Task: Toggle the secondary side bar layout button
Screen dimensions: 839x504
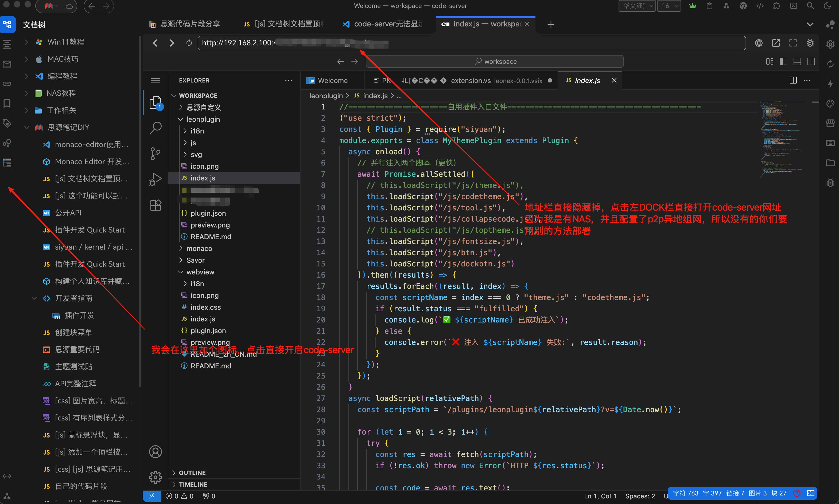Action: coord(811,61)
